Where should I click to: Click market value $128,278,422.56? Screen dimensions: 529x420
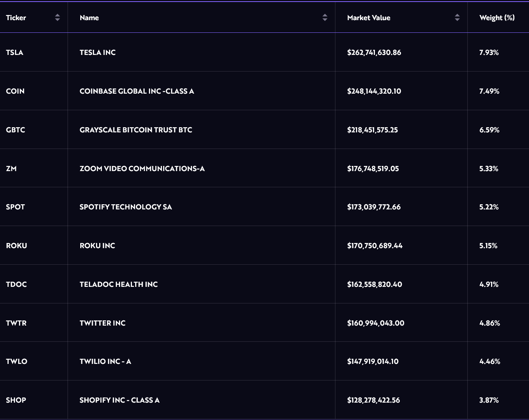tap(374, 400)
